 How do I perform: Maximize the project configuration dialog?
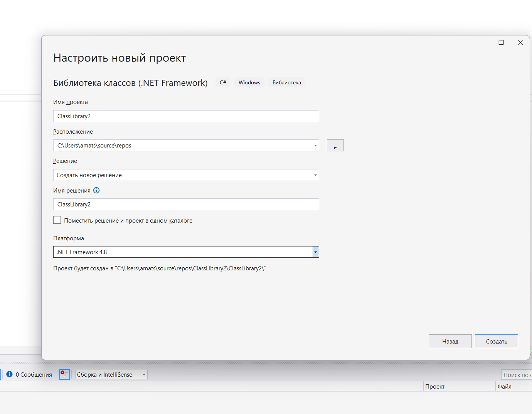tap(501, 42)
